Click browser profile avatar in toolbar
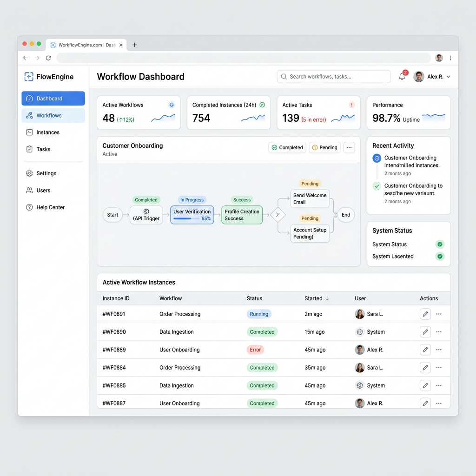476x476 pixels. [439, 58]
